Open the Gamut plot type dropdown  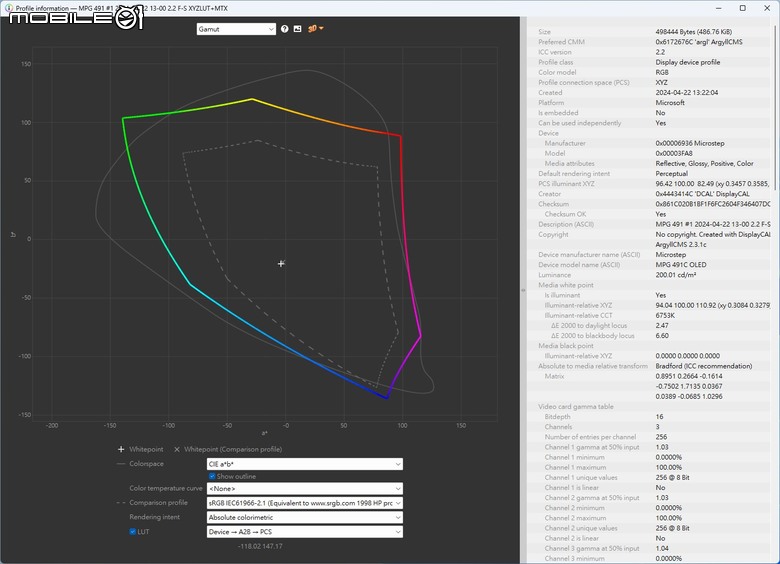click(x=236, y=29)
